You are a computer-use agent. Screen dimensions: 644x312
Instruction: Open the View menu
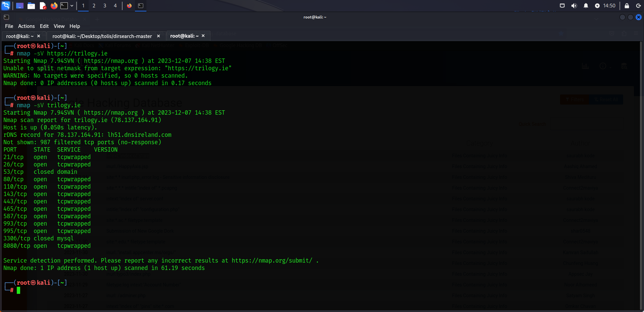(59, 26)
